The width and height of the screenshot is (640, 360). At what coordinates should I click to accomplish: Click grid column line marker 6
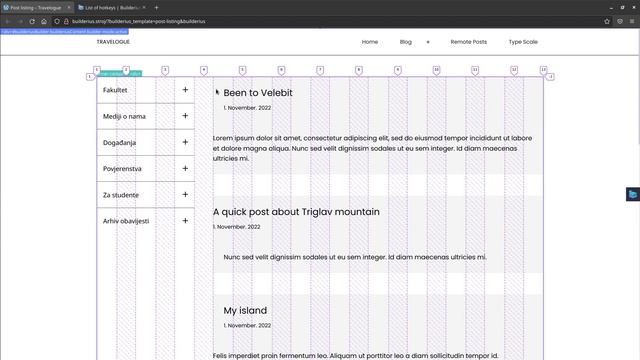(x=281, y=71)
